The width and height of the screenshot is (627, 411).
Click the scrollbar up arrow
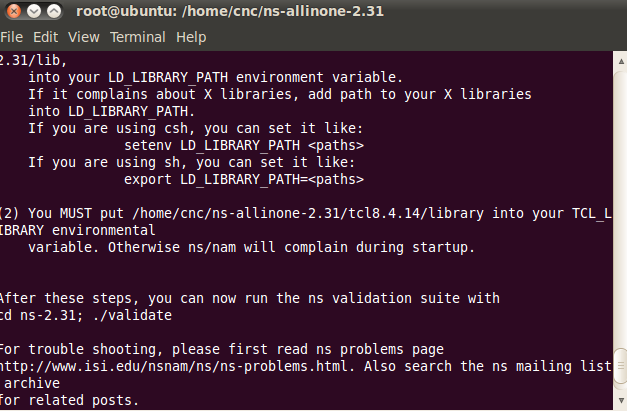pos(621,62)
